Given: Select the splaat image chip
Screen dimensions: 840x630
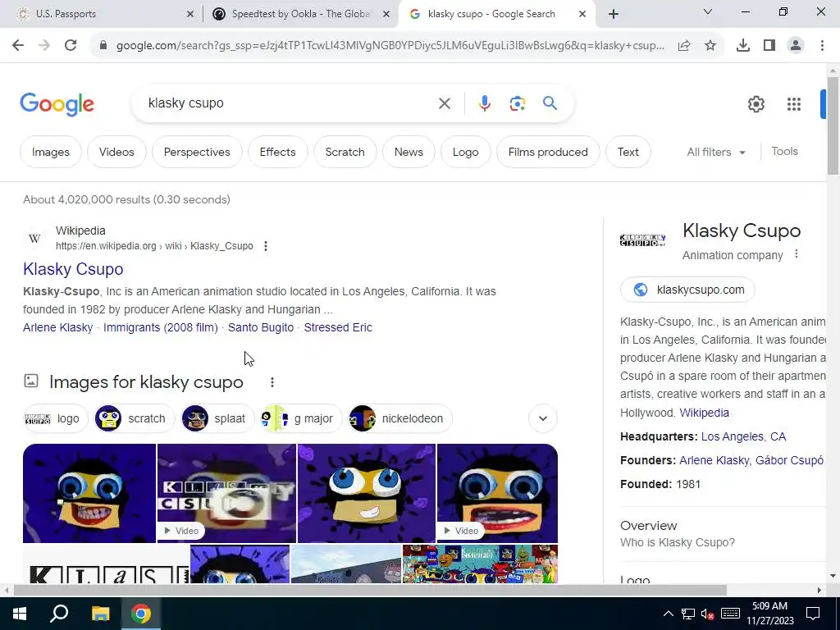Looking at the screenshot, I should [x=217, y=418].
